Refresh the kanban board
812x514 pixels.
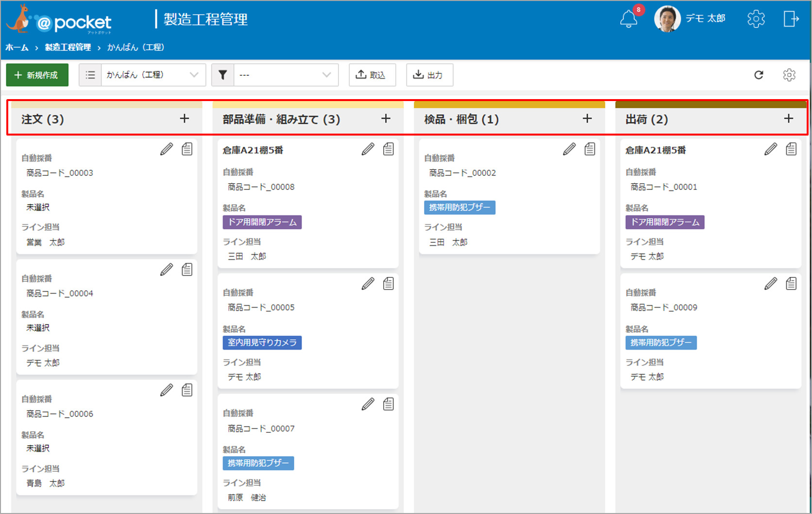pos(759,75)
